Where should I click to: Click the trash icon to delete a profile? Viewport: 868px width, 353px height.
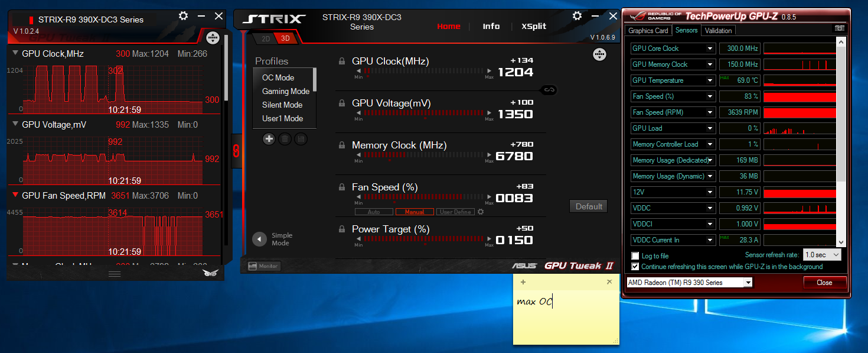285,138
